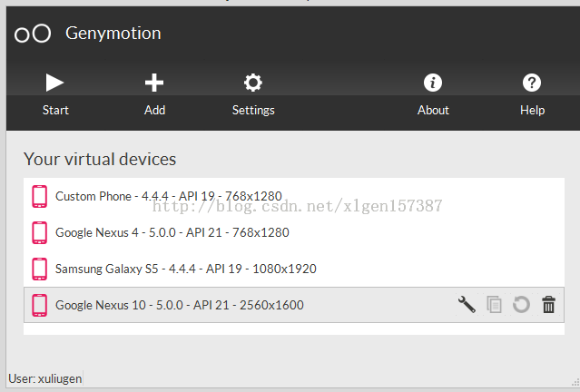Click phone icon beside Google Nexus 4
This screenshot has width=580, height=392.
click(39, 232)
